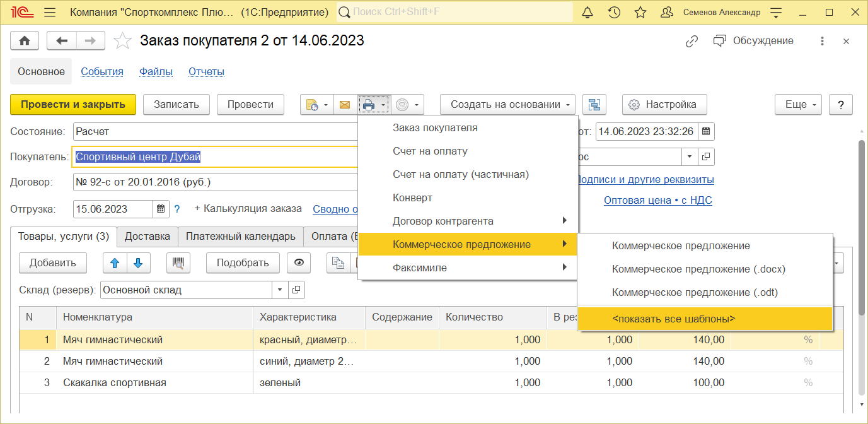Navigate forward with the right arrow
Screen dimensions: 868x424
(x=91, y=40)
